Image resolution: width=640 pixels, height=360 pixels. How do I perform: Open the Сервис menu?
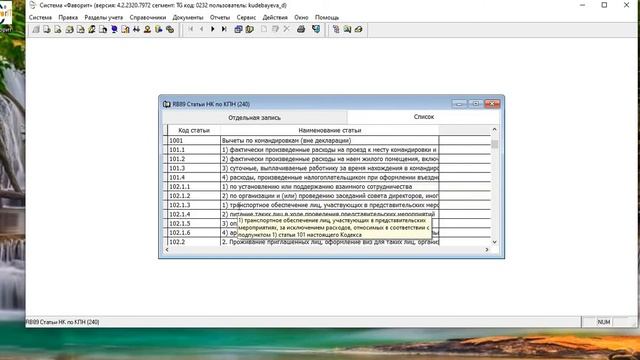[246, 18]
